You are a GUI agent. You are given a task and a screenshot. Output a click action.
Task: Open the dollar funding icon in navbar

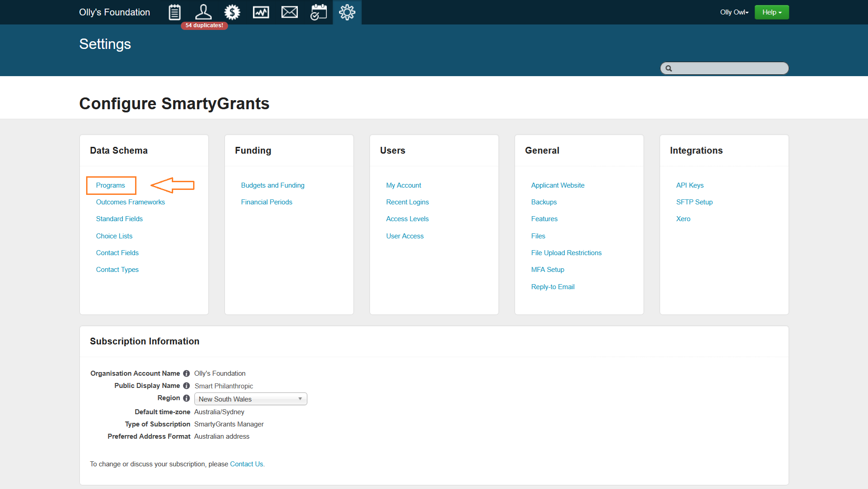[x=232, y=12]
